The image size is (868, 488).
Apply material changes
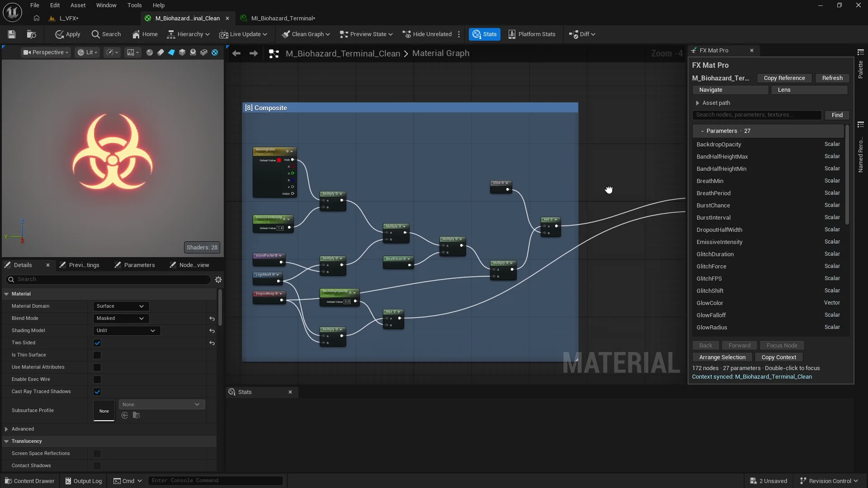click(x=67, y=34)
